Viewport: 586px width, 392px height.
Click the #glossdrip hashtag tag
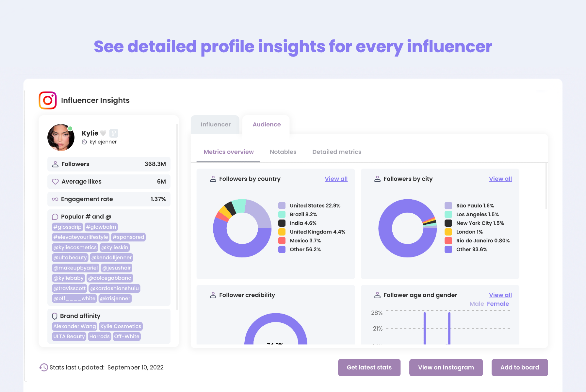tap(67, 227)
